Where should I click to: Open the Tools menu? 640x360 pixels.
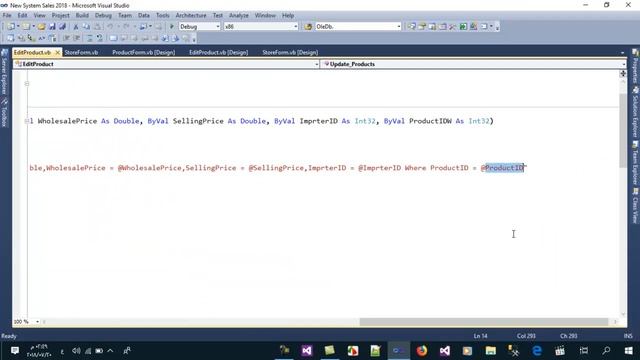point(162,16)
